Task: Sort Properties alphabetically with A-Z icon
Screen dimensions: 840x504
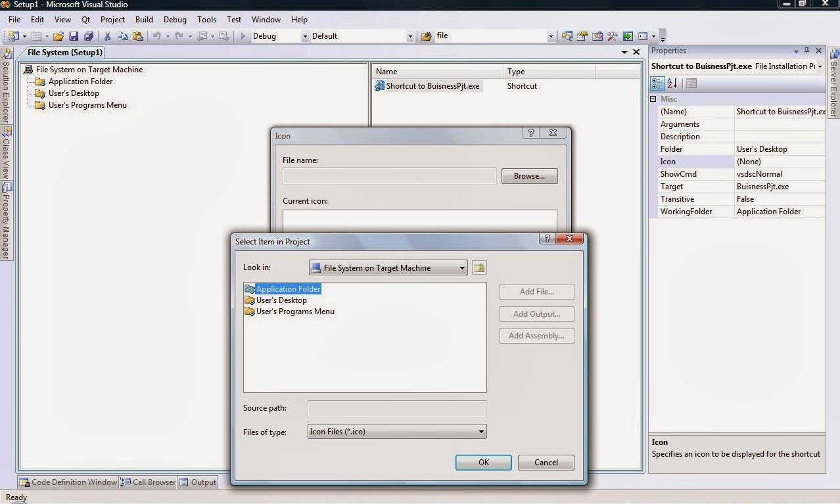Action: point(672,83)
